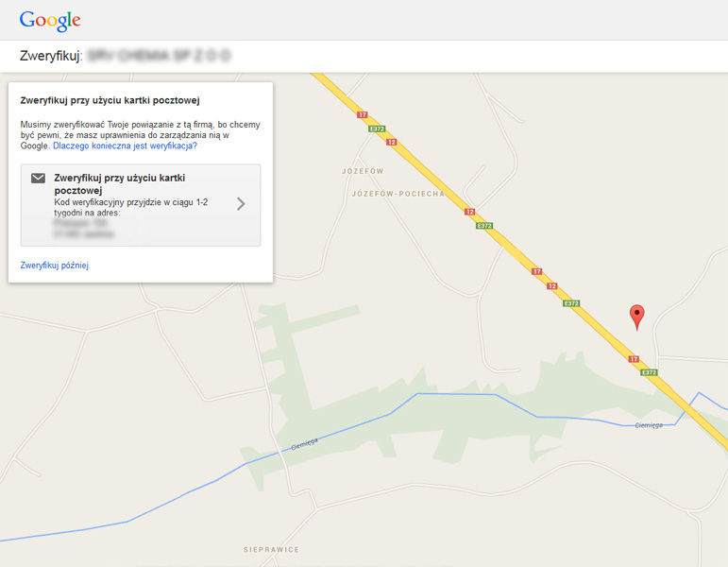Open 'Dlaczego konieczna jest weryfikacja?' link
Image resolution: width=728 pixels, height=567 pixels.
click(x=125, y=146)
